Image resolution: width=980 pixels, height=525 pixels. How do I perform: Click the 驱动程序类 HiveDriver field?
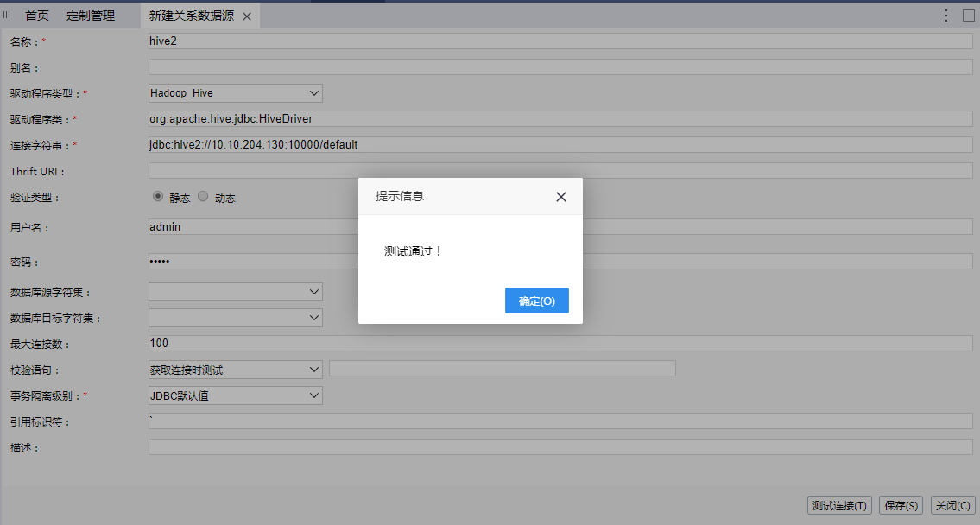click(560, 119)
